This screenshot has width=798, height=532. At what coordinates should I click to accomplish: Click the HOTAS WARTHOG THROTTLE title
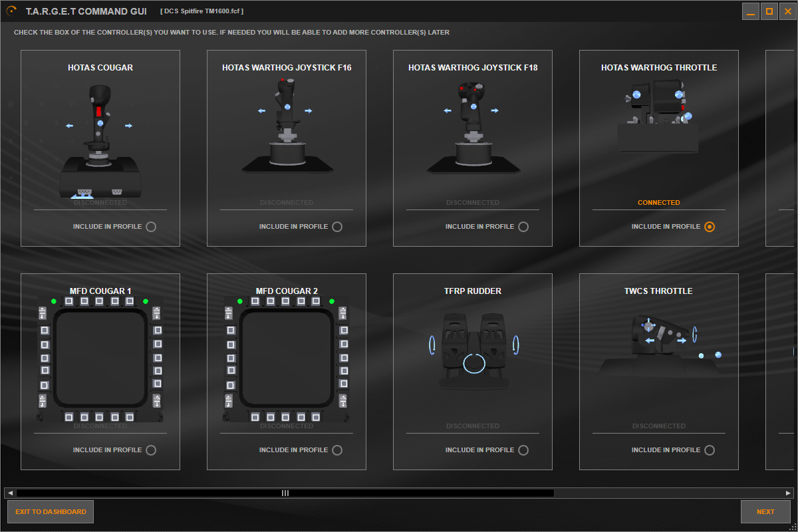(x=659, y=68)
